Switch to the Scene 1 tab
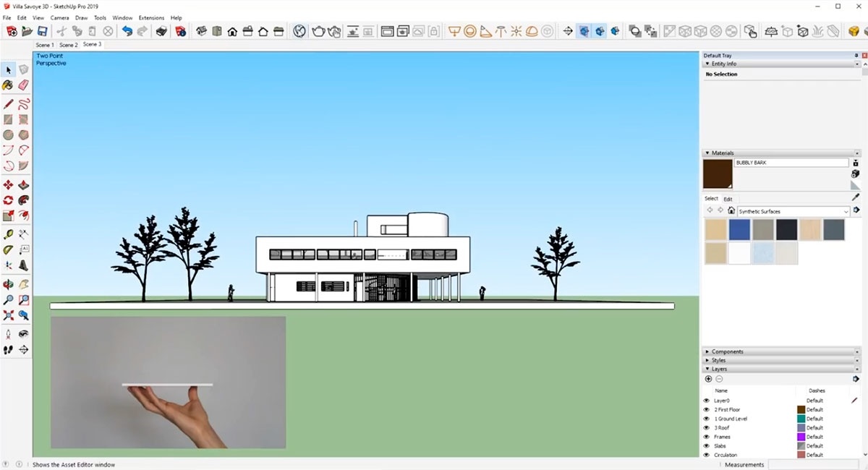The width and height of the screenshot is (868, 470). [45, 45]
